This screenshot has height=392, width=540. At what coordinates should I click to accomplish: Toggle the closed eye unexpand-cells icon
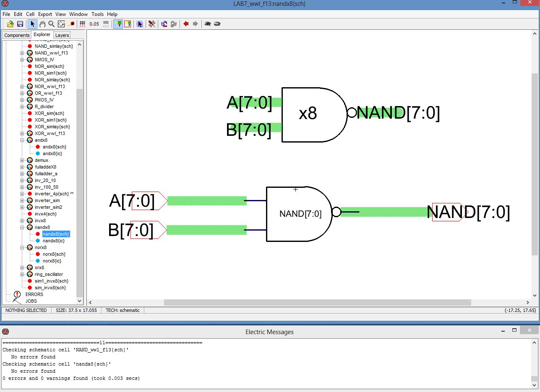(217, 24)
